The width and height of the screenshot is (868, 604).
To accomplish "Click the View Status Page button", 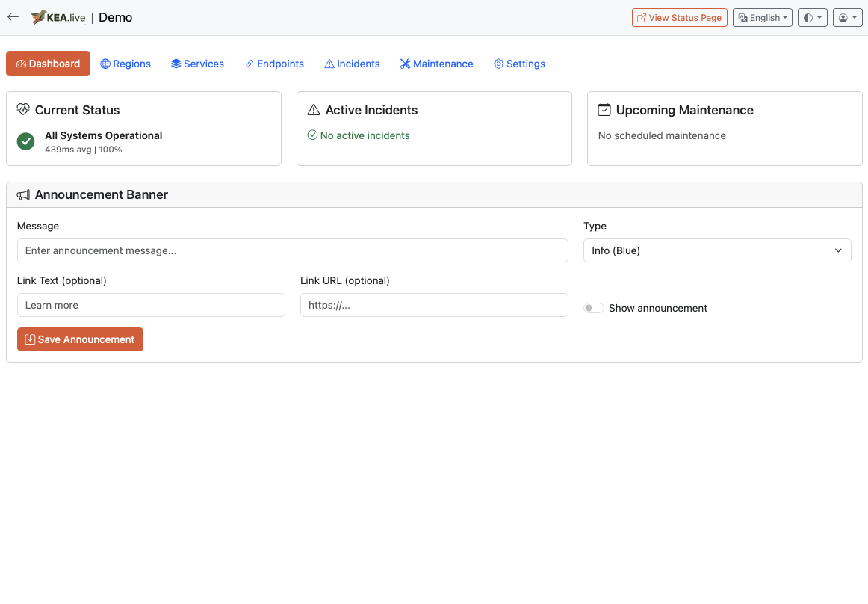I will [679, 18].
